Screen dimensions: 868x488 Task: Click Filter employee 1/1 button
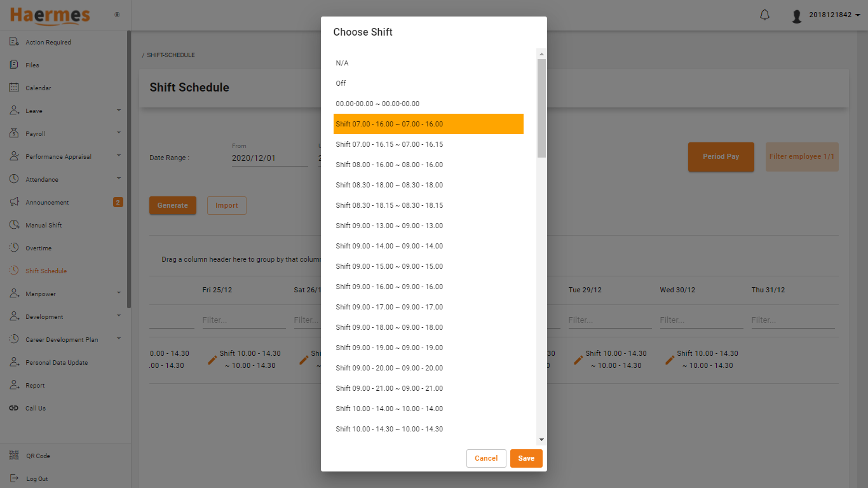click(802, 156)
